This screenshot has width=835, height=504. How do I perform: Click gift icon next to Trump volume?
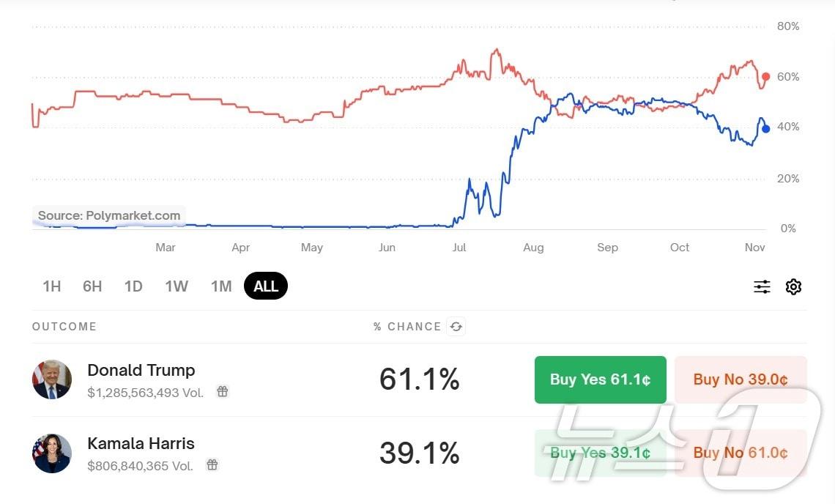[223, 392]
